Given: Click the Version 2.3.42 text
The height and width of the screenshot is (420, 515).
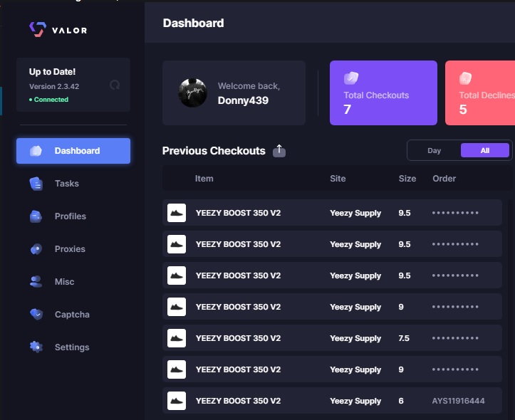Looking at the screenshot, I should (54, 87).
